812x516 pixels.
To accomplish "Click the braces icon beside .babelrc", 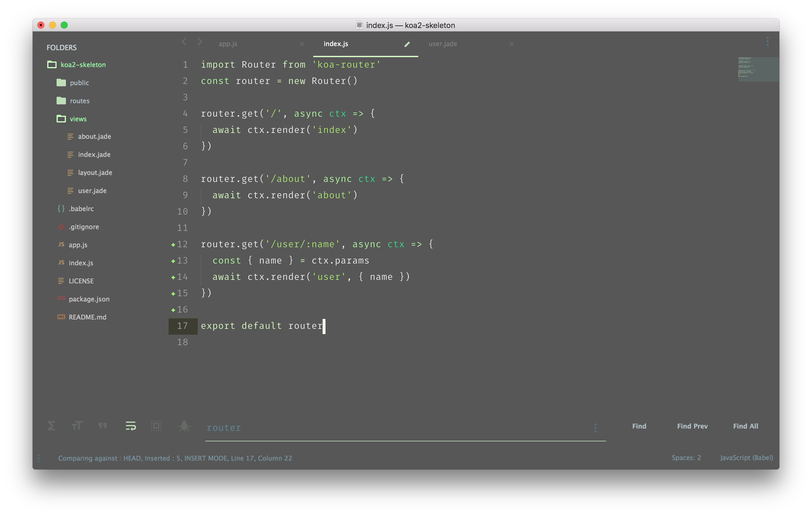I will pos(61,209).
